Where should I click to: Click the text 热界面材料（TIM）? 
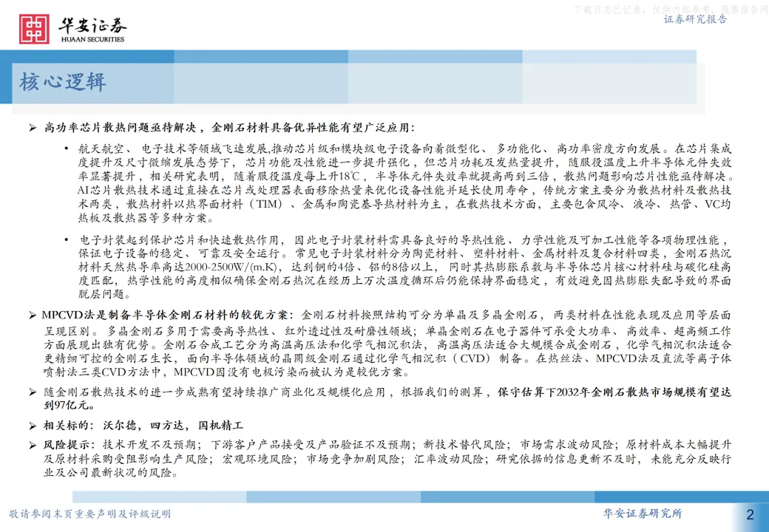[x=228, y=204]
